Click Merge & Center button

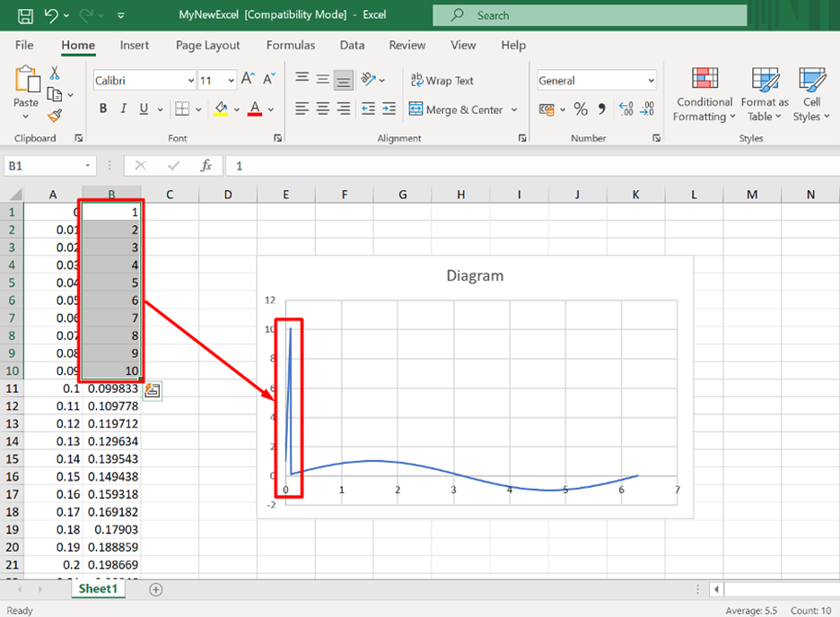coord(456,109)
